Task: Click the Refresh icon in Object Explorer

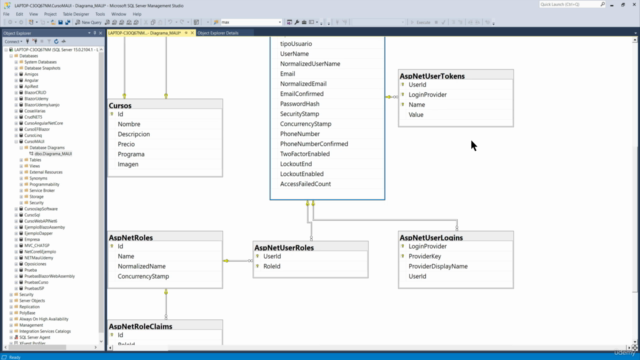Action: click(x=56, y=42)
